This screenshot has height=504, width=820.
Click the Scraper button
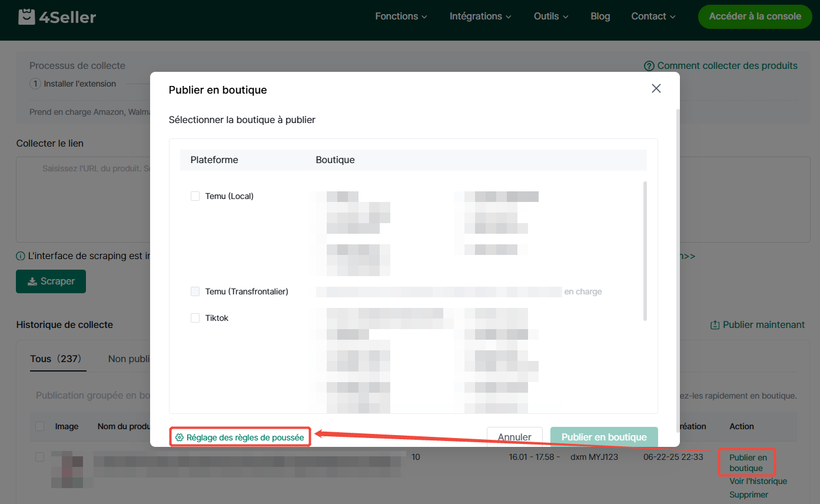[51, 281]
